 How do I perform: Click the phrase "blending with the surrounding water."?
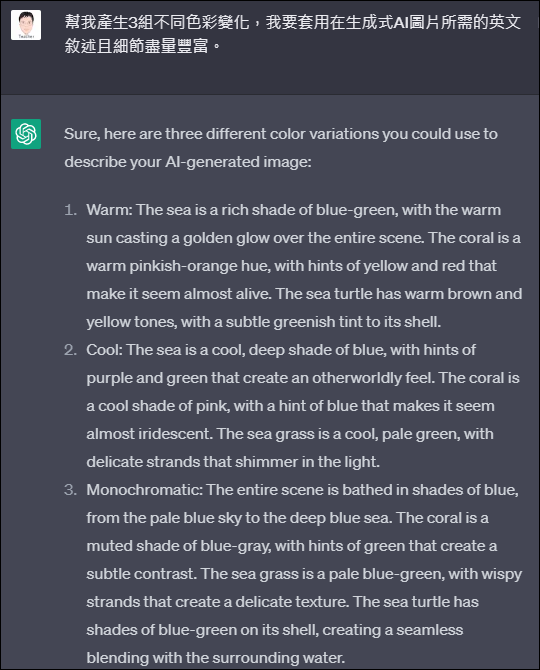point(216,658)
